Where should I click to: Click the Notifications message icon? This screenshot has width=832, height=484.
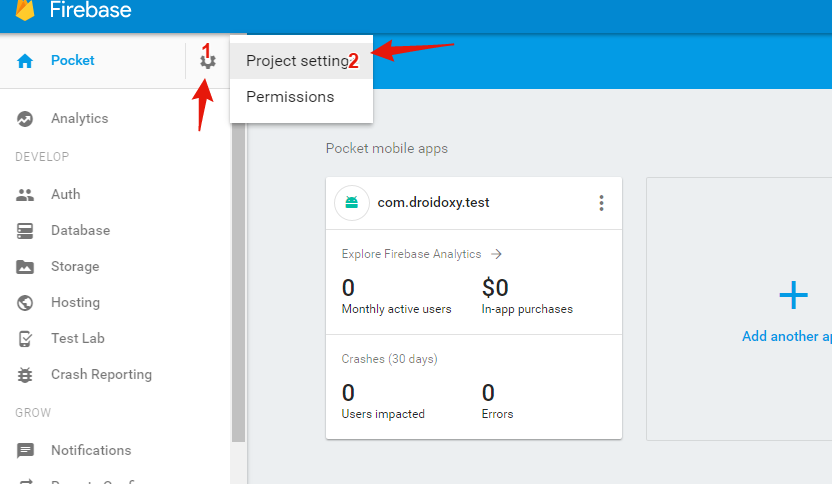(x=26, y=451)
